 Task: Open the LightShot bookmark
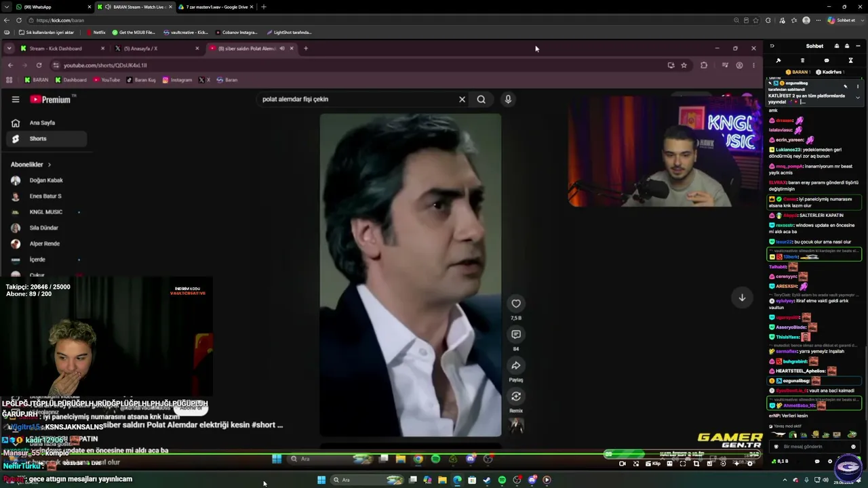[x=289, y=33]
